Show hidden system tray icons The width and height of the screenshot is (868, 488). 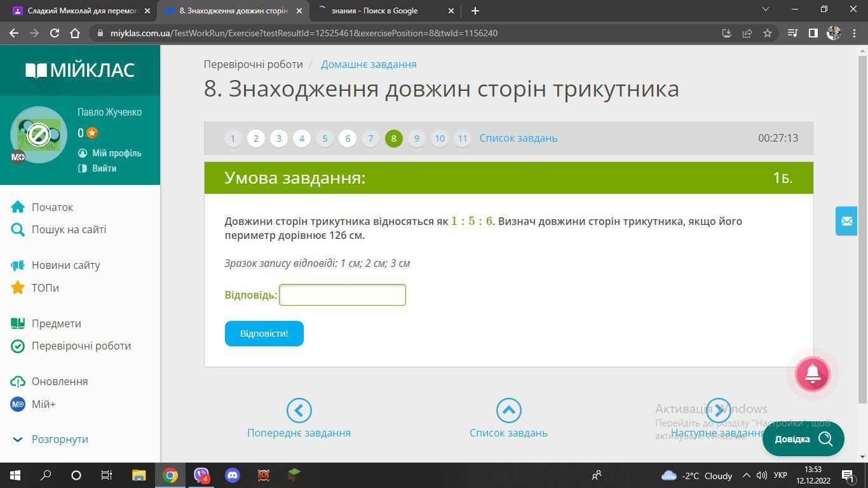pyautogui.click(x=746, y=475)
